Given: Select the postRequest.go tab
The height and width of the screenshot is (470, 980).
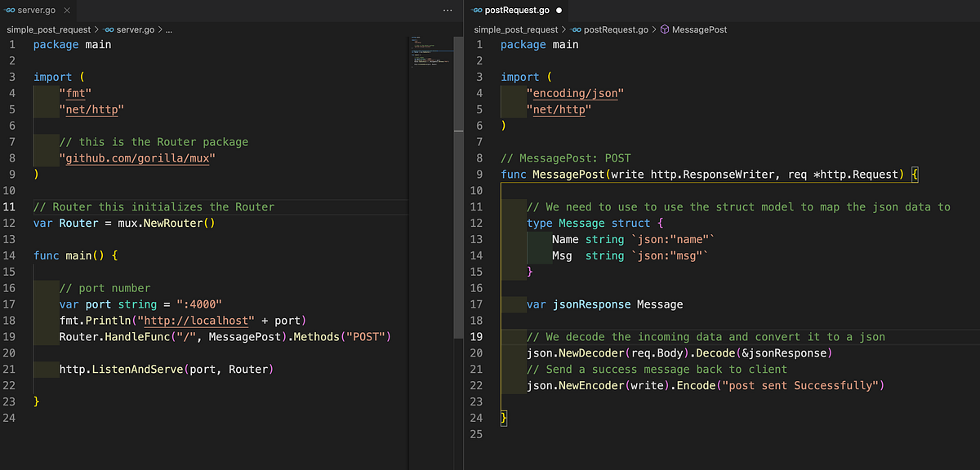Looking at the screenshot, I should (518, 11).
